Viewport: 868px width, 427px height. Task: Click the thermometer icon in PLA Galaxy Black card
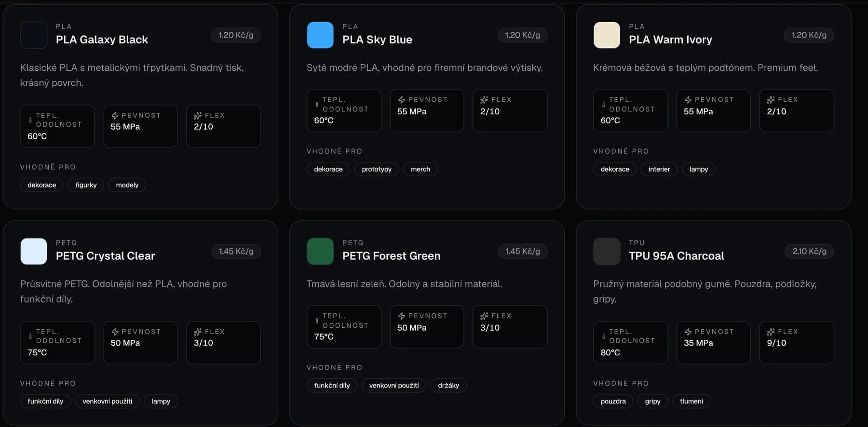(30, 120)
